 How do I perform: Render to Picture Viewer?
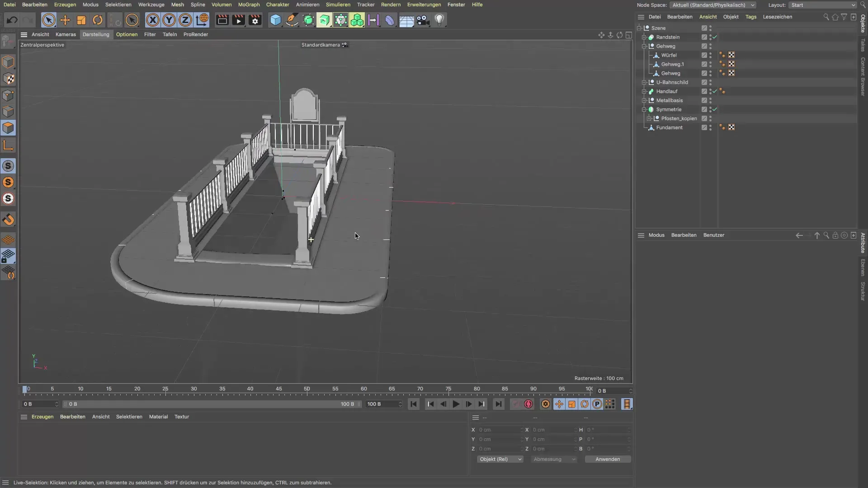(x=238, y=20)
